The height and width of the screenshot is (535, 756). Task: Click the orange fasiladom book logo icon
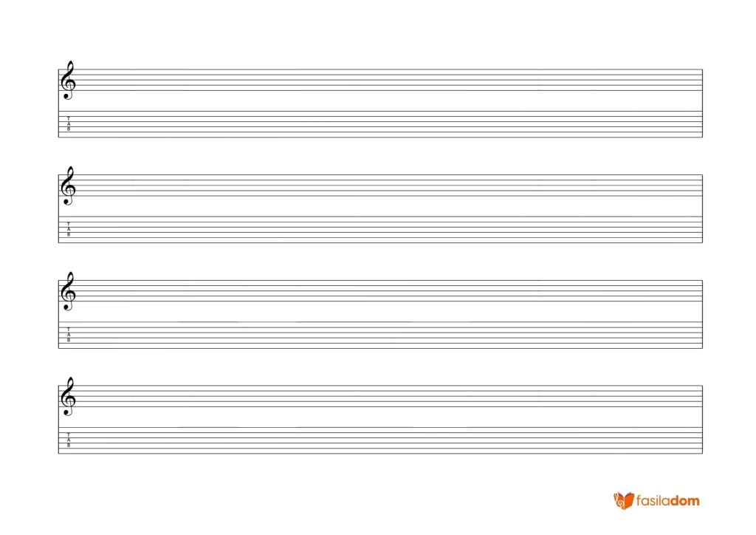[623, 501]
